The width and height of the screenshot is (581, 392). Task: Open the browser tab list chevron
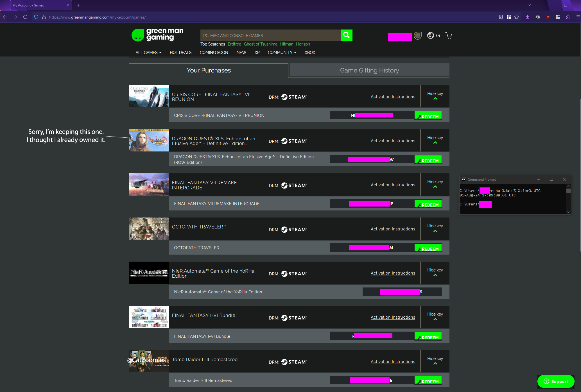529,5
